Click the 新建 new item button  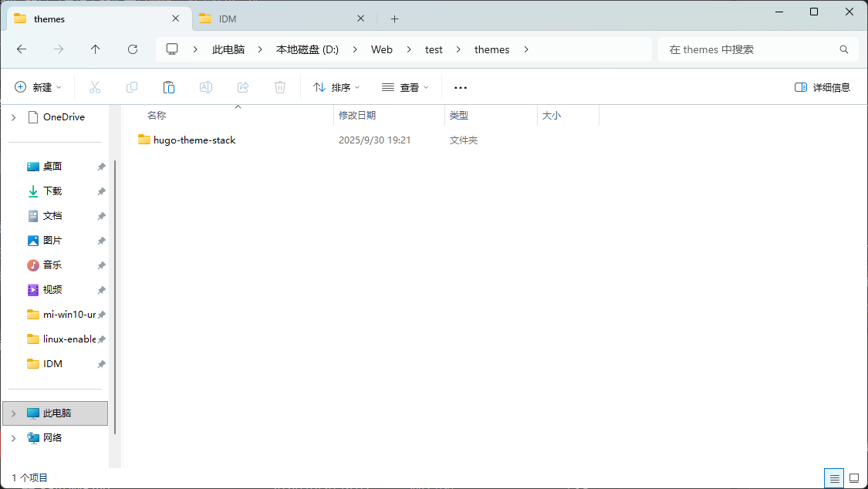(x=38, y=87)
